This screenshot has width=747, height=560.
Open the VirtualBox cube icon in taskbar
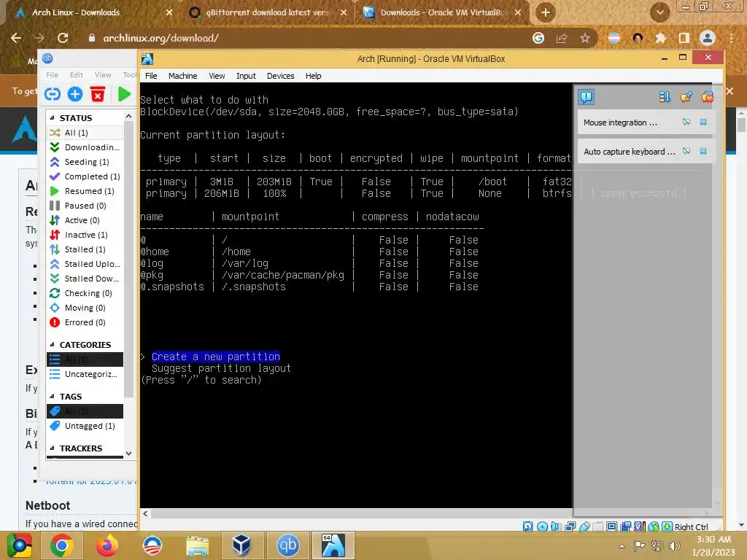point(242,545)
